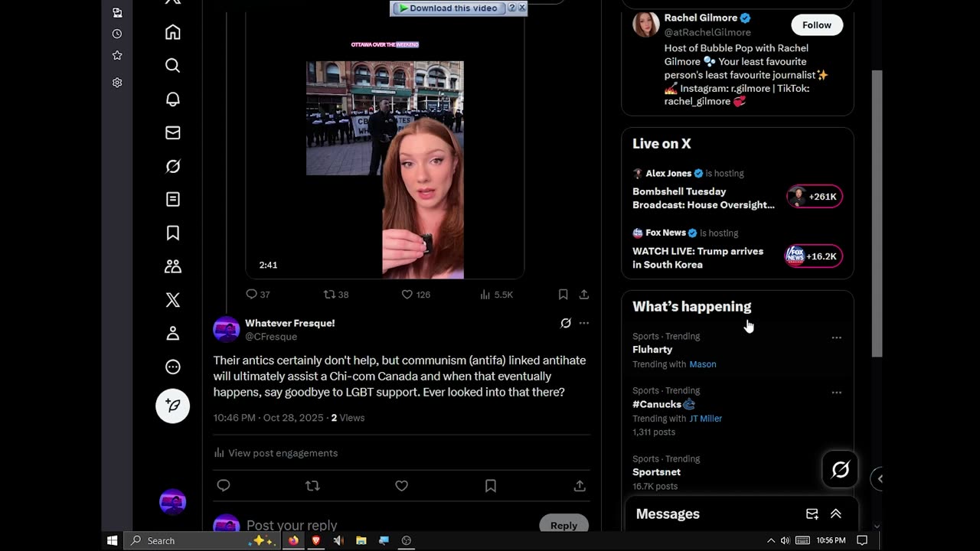Open the More circle icon in sidebar

click(x=173, y=367)
